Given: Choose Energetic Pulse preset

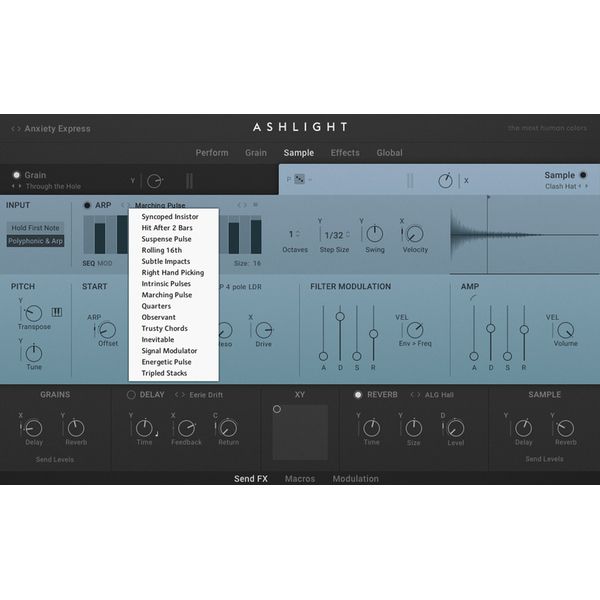Looking at the screenshot, I should (x=174, y=362).
